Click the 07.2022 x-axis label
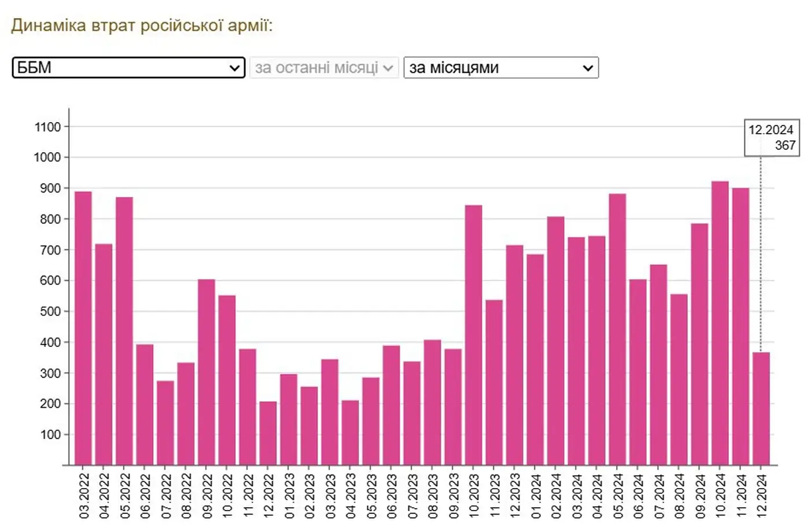This screenshot has width=810, height=532. click(165, 496)
